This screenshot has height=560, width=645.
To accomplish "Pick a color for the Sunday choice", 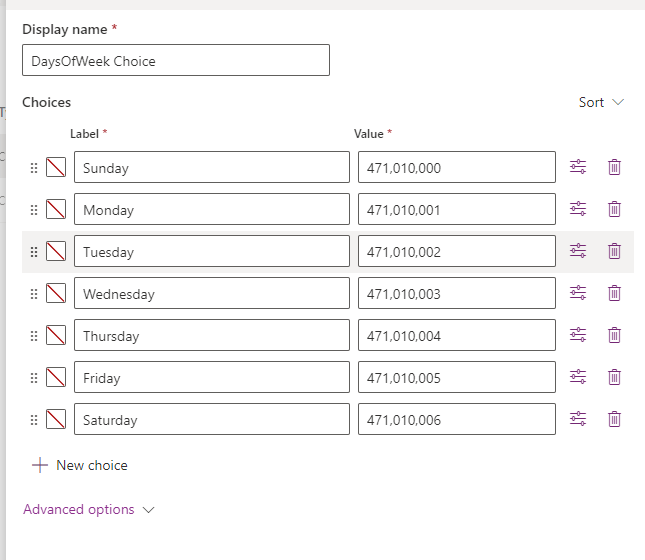I will (x=56, y=167).
